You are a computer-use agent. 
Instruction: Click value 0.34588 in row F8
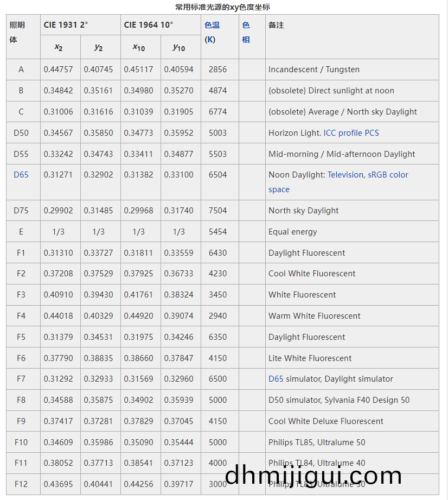tap(59, 400)
